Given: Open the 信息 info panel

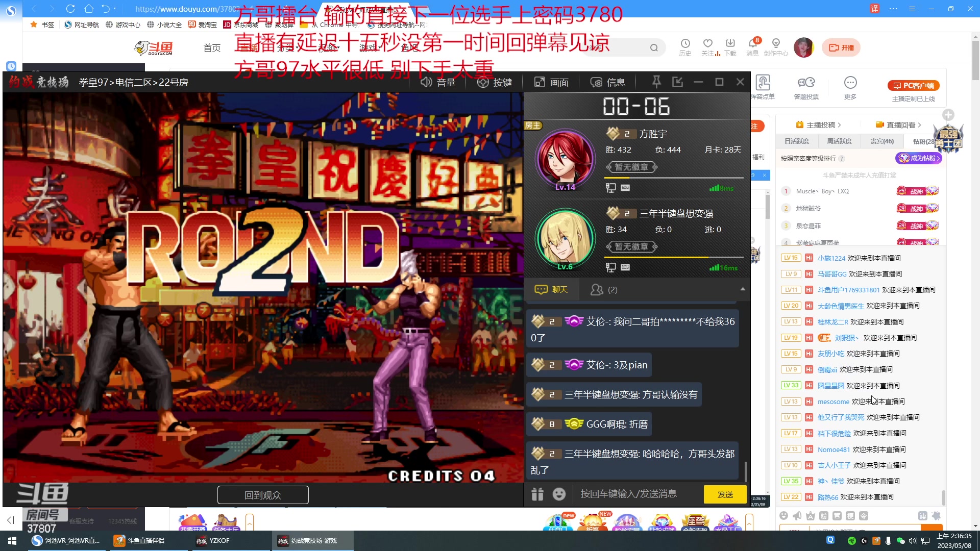Looking at the screenshot, I should pyautogui.click(x=608, y=82).
